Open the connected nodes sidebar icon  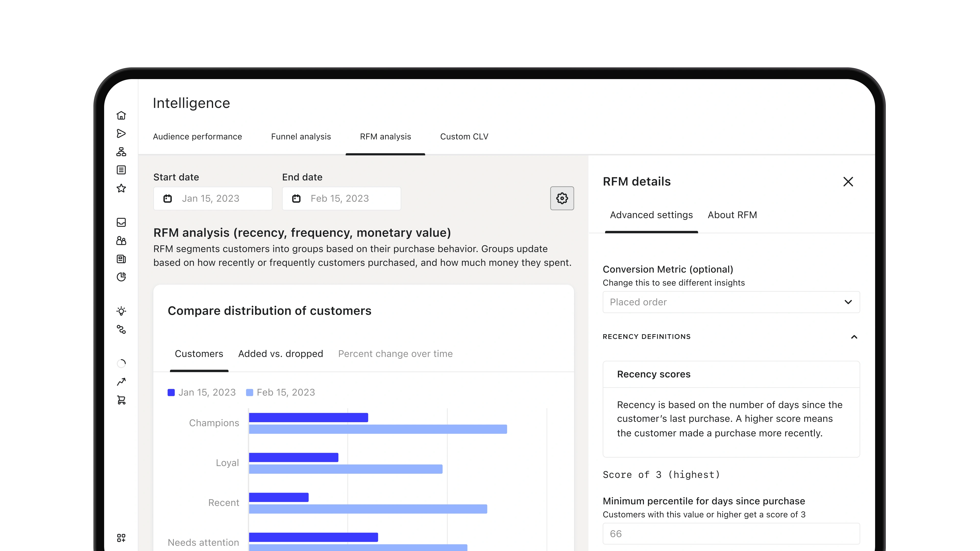121,329
